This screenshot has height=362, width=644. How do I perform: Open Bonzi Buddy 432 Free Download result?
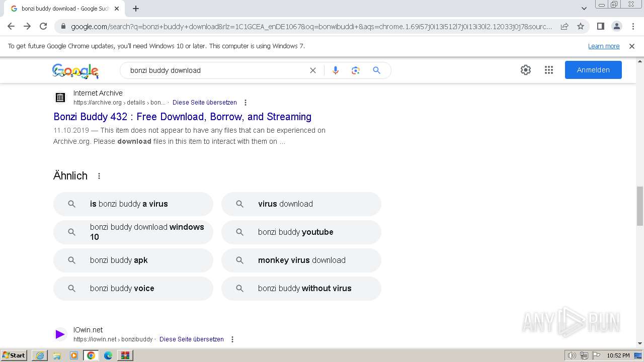click(x=183, y=117)
